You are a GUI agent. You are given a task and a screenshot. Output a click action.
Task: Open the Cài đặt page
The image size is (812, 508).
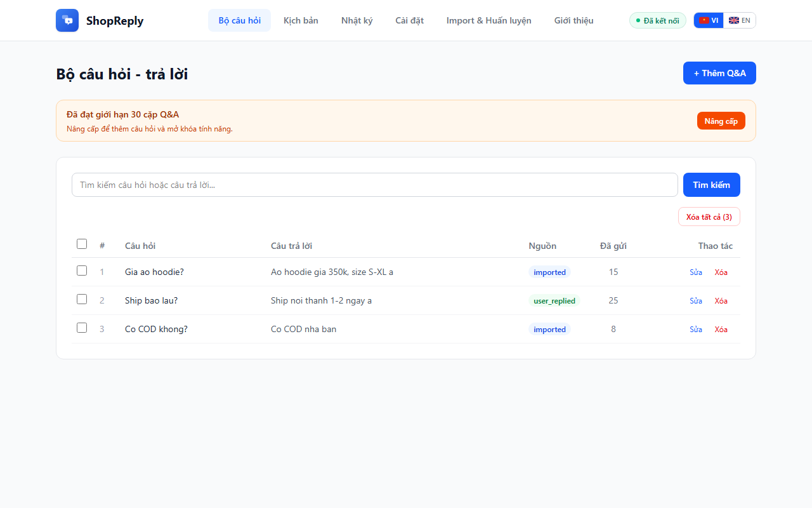(x=409, y=20)
